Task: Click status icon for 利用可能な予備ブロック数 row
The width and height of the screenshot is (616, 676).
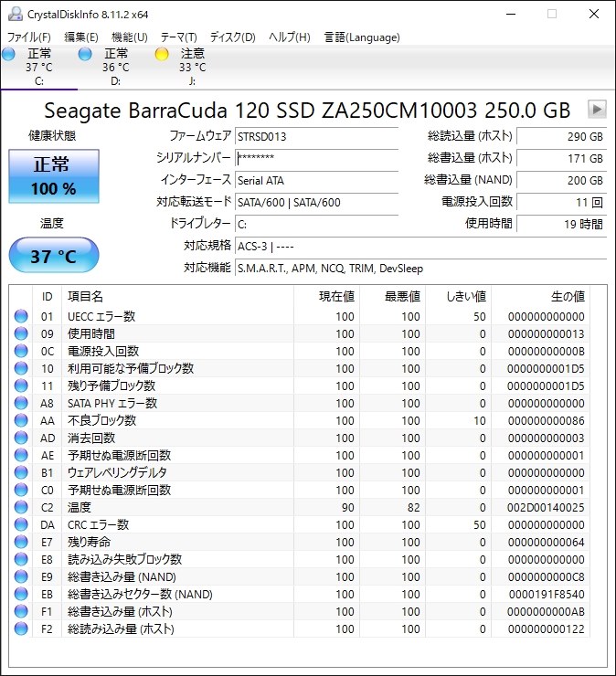Action: [x=21, y=368]
